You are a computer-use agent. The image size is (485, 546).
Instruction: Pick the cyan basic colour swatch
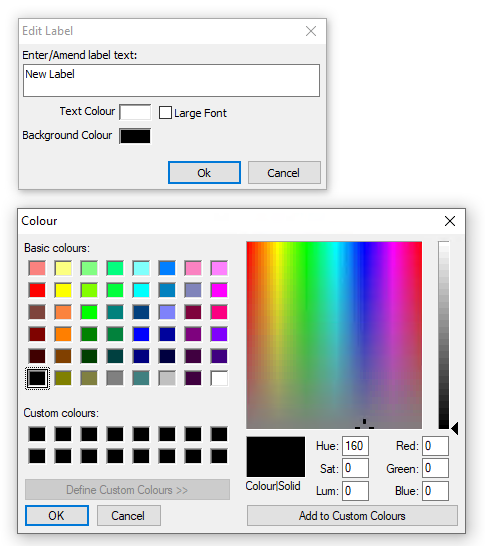point(141,290)
